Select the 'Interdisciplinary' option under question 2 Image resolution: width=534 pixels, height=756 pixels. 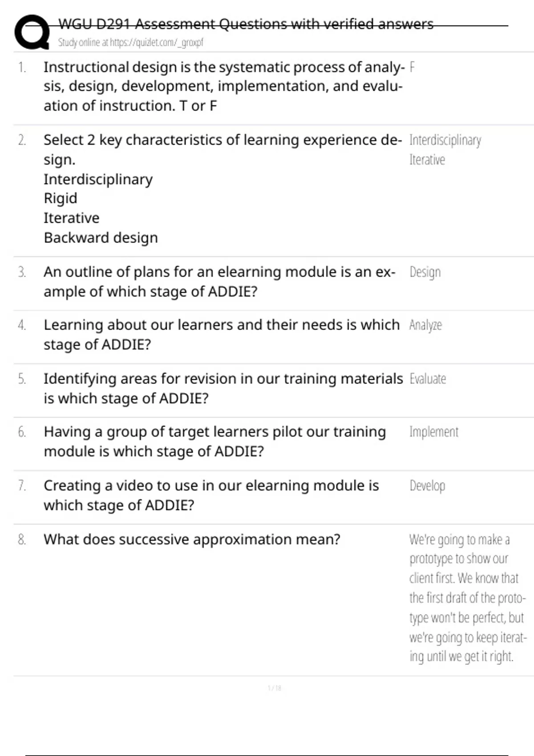[x=98, y=179]
